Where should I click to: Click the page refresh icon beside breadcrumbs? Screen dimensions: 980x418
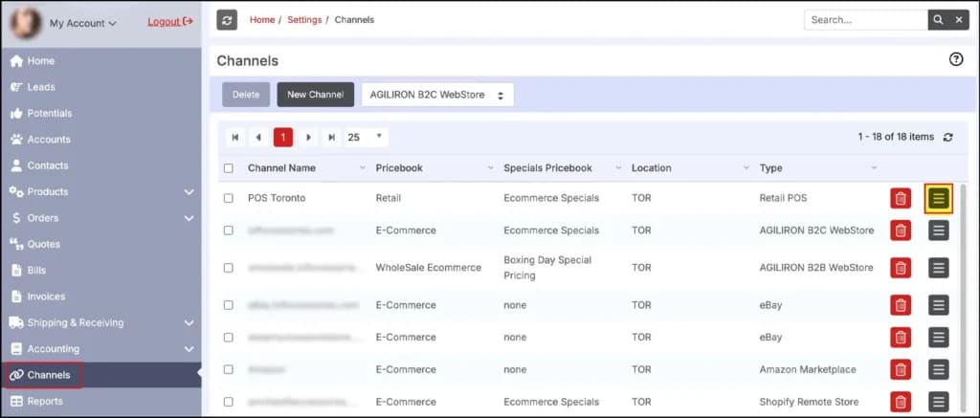227,20
